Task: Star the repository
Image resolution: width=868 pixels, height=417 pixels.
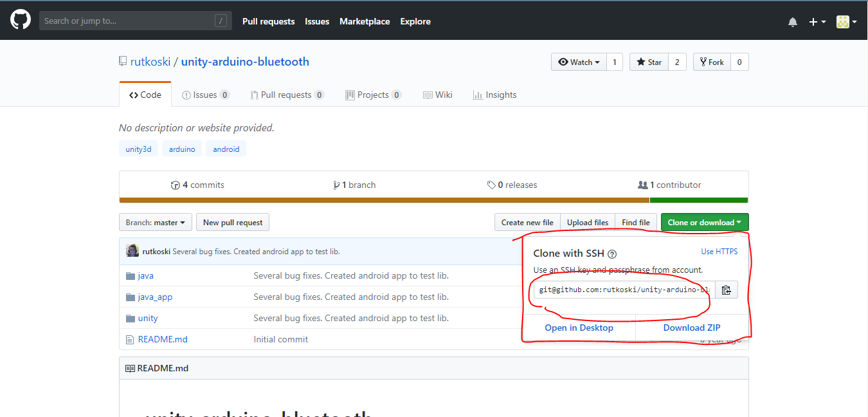Action: click(649, 62)
